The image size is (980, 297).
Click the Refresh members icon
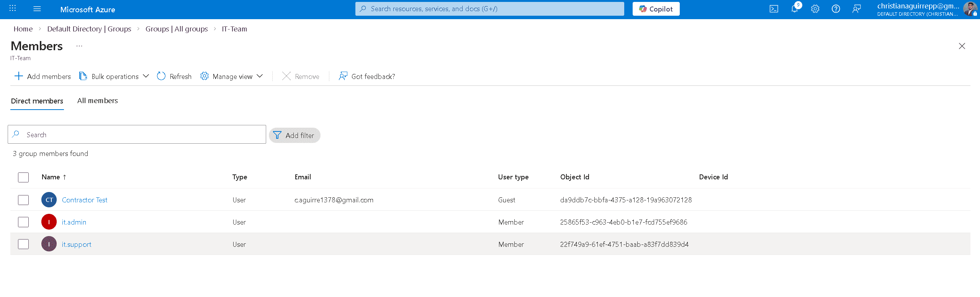(x=161, y=76)
